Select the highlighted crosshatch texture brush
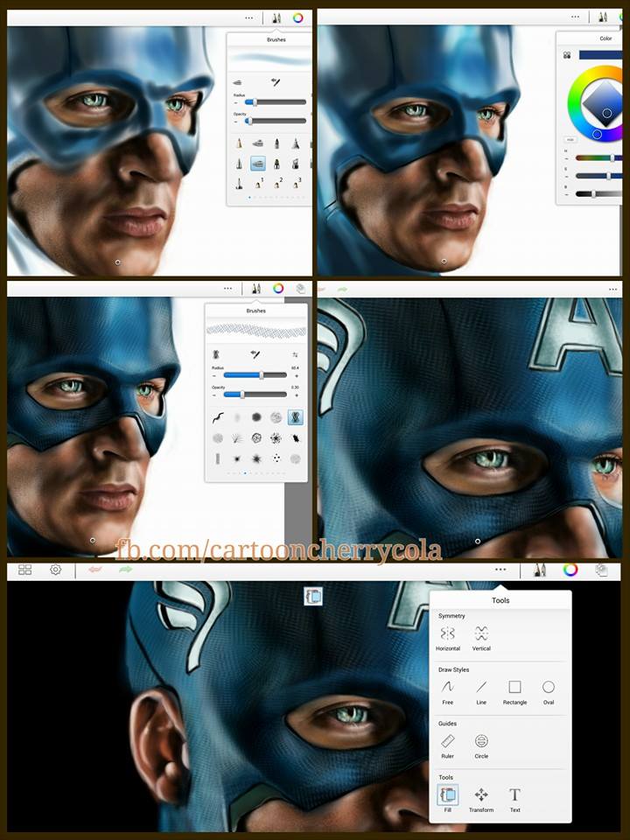Image resolution: width=630 pixels, height=840 pixels. point(295,417)
